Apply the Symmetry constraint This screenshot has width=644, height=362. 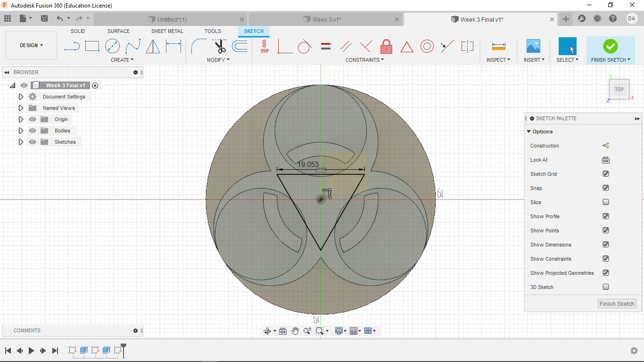point(467,46)
